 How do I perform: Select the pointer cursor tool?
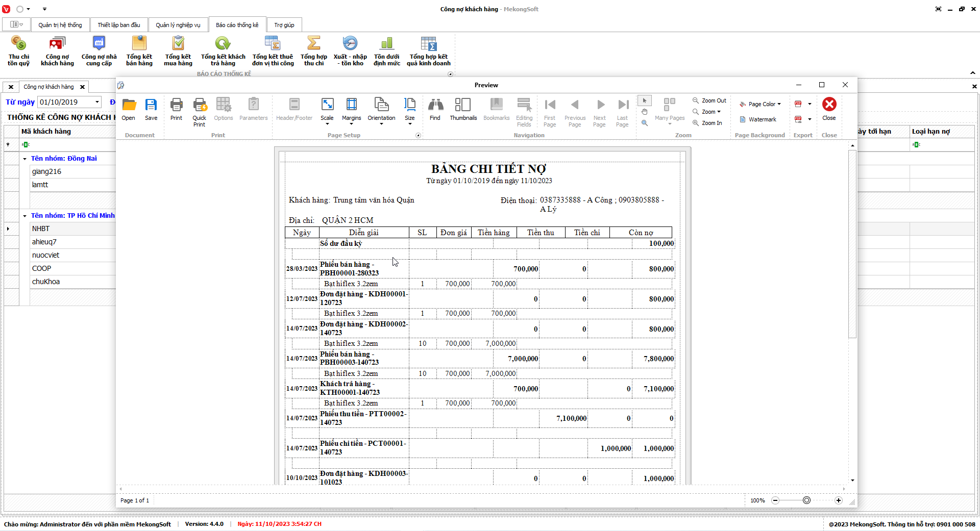(x=645, y=100)
